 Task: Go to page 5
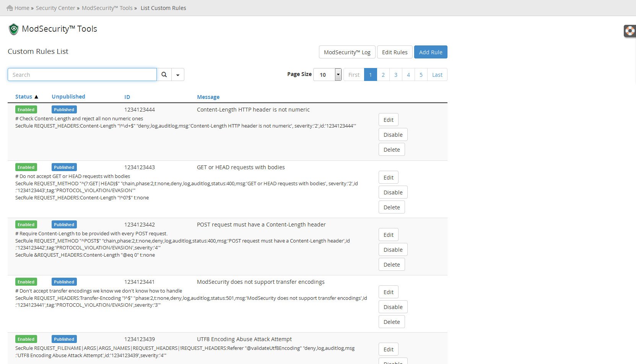421,74
